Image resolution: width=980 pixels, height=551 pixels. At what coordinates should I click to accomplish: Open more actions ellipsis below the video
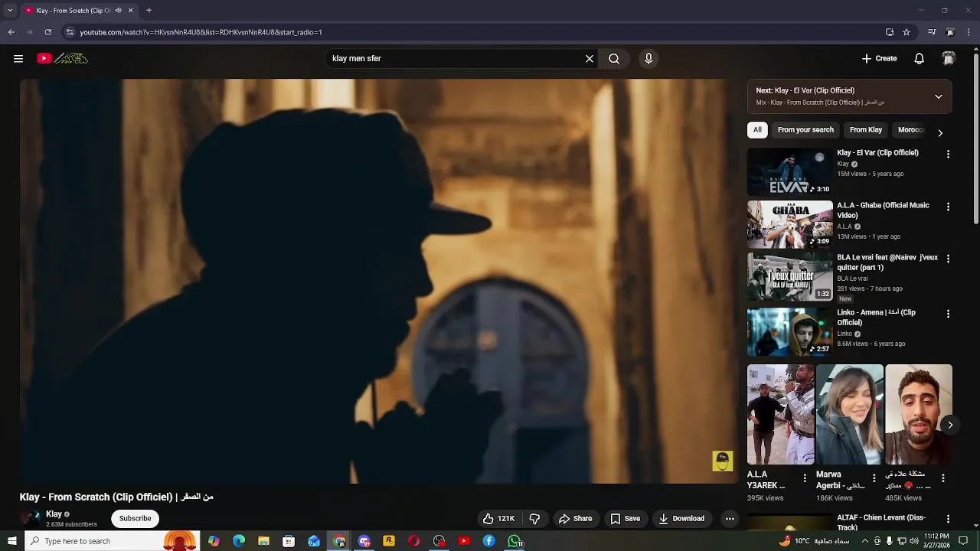point(730,518)
